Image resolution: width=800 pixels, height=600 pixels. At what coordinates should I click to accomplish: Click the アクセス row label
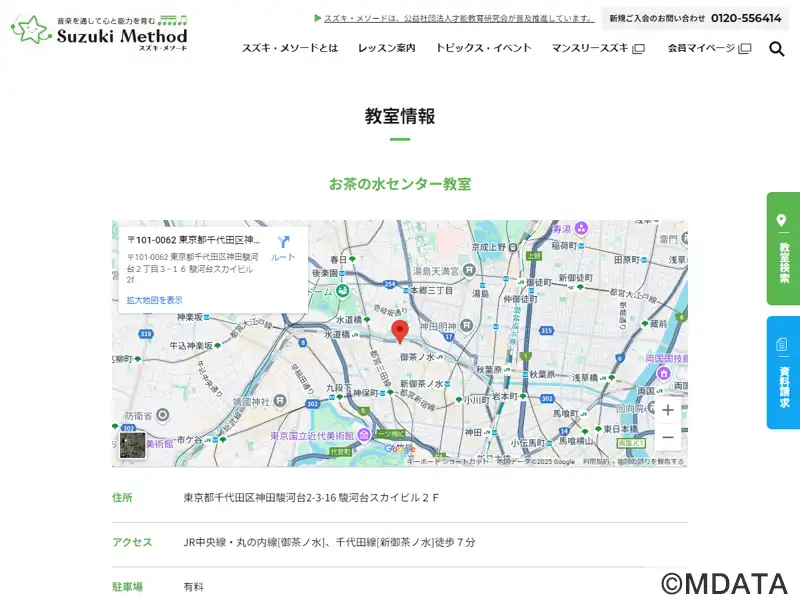click(132, 542)
